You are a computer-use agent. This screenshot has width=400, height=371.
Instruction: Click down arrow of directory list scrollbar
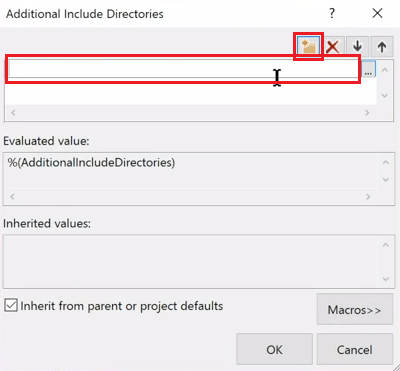[385, 96]
